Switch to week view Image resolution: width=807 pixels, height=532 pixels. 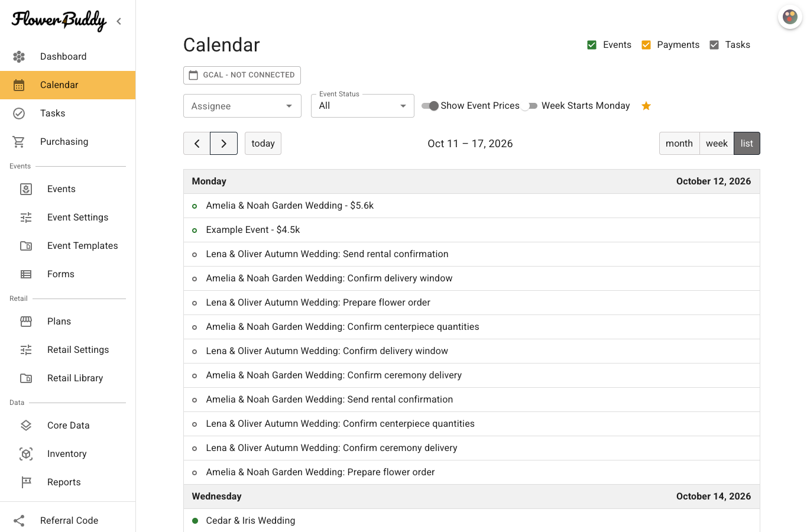point(717,144)
